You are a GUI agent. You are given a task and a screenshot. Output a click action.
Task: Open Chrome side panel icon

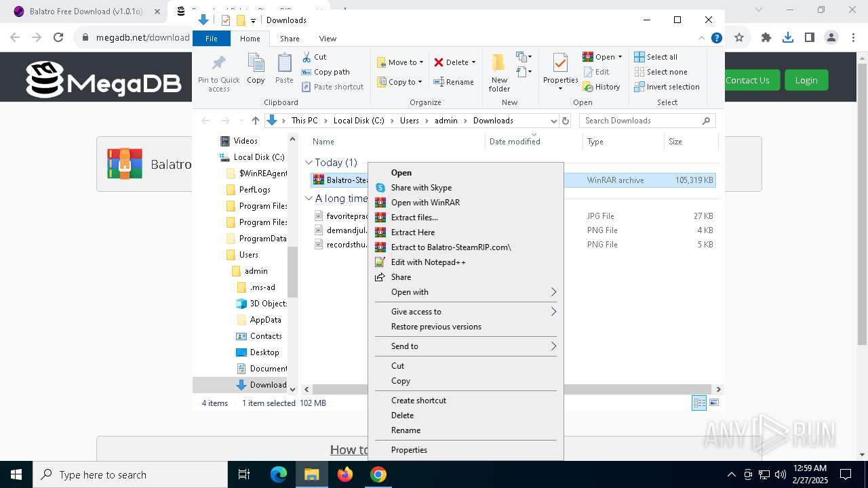click(x=810, y=38)
